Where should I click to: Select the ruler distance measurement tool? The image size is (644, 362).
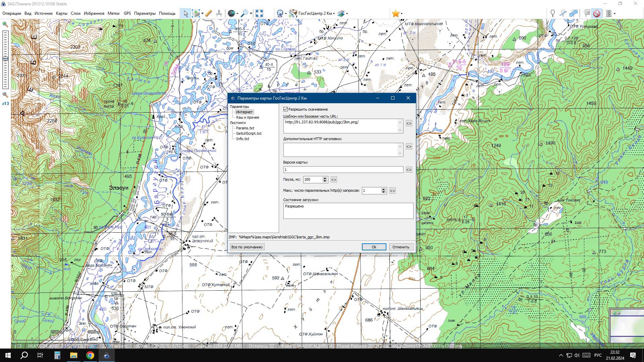point(208,13)
